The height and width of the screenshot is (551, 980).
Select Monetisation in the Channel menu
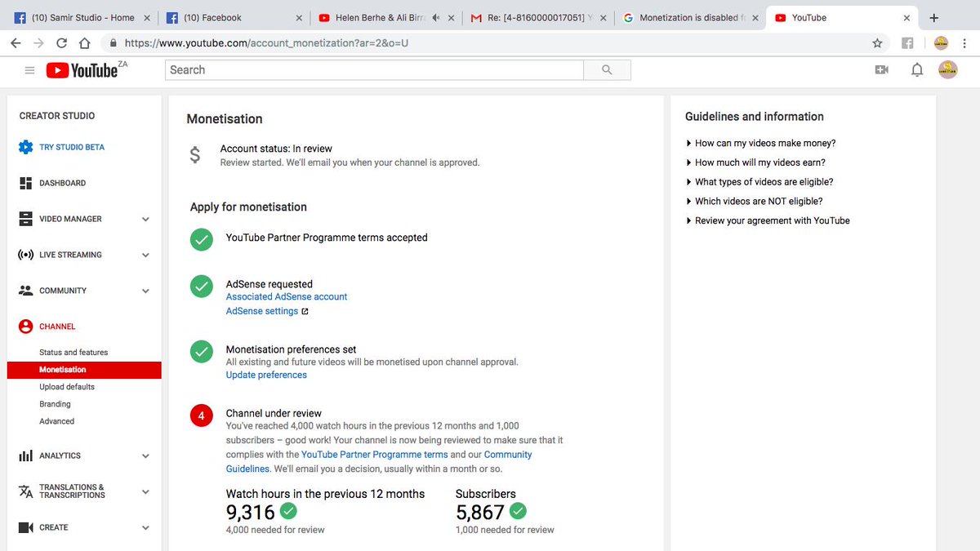[84, 370]
